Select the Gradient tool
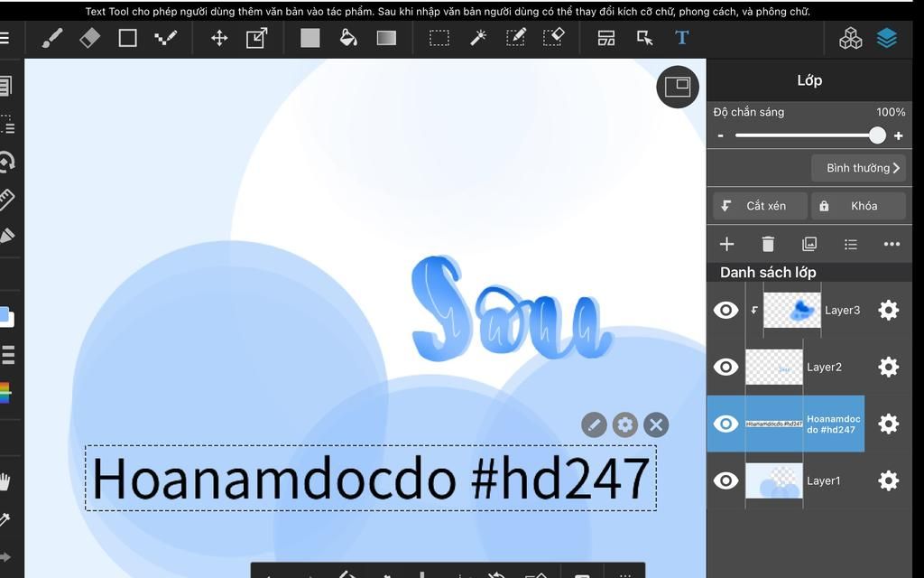This screenshot has height=578, width=924. (x=386, y=38)
